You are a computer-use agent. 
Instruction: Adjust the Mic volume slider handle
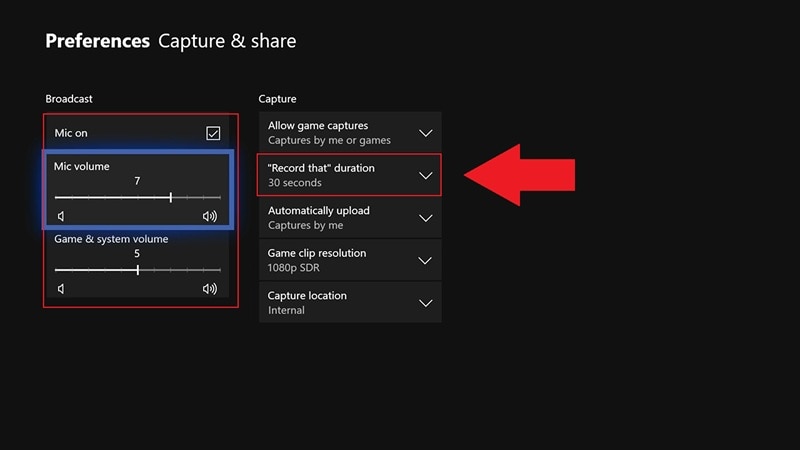click(x=171, y=197)
